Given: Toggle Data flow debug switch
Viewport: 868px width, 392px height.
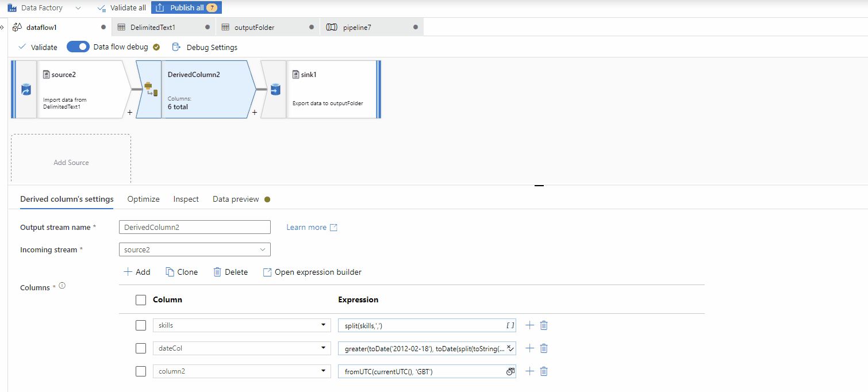Looking at the screenshot, I should pyautogui.click(x=78, y=47).
